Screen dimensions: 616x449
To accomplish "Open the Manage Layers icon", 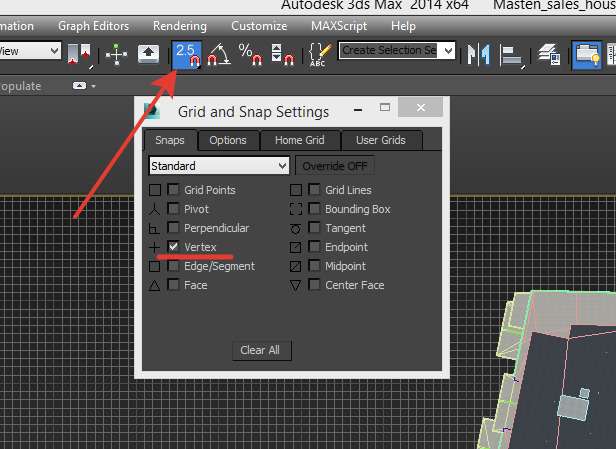I will pos(549,54).
